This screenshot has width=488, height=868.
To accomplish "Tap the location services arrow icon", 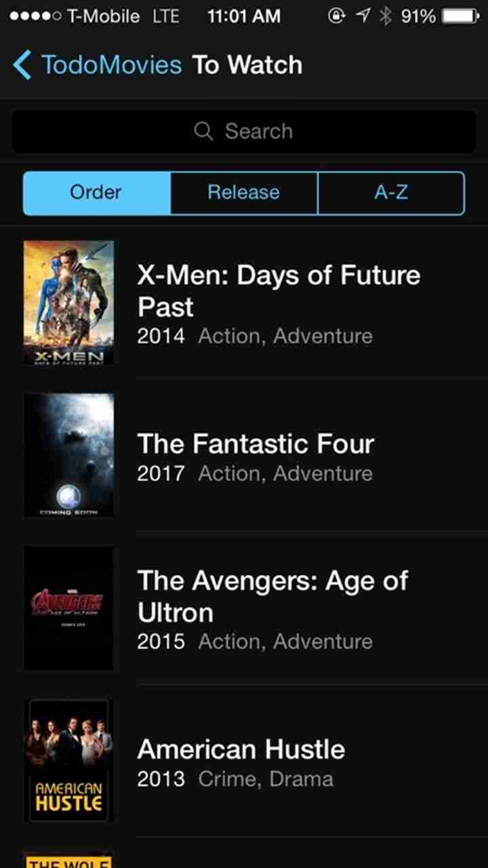I will point(363,16).
